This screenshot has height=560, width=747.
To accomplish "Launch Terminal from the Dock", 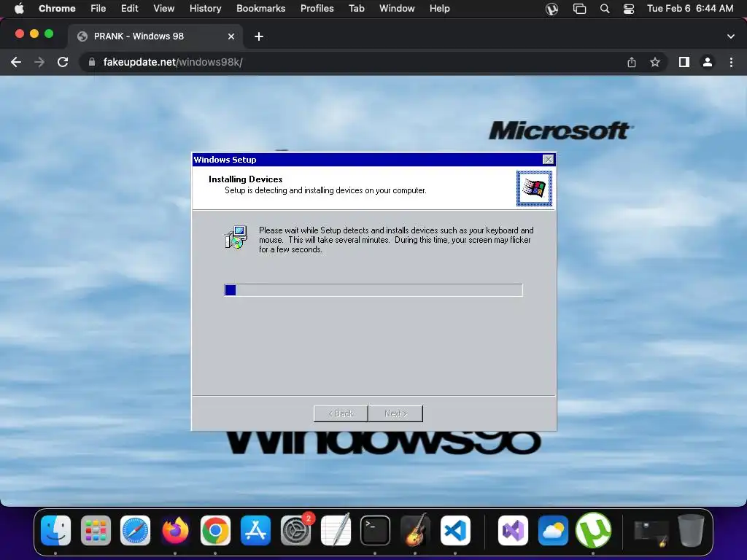I will pyautogui.click(x=376, y=530).
